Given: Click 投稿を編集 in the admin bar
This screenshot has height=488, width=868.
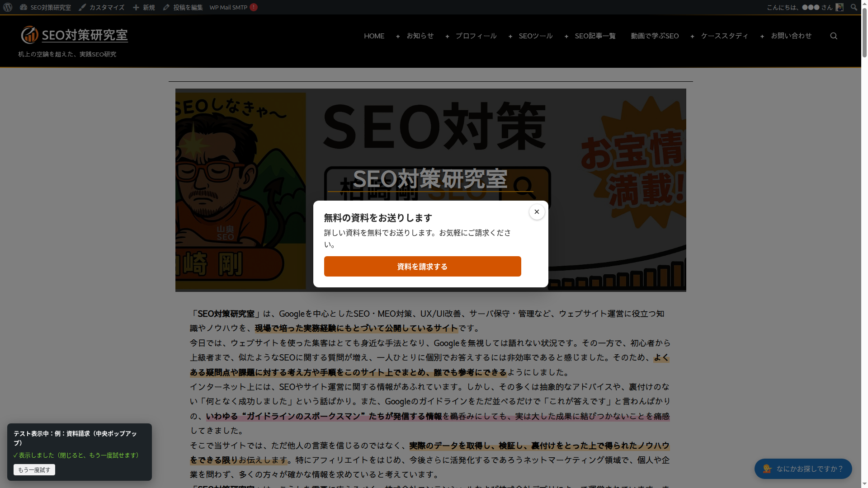Looking at the screenshot, I should pyautogui.click(x=183, y=7).
